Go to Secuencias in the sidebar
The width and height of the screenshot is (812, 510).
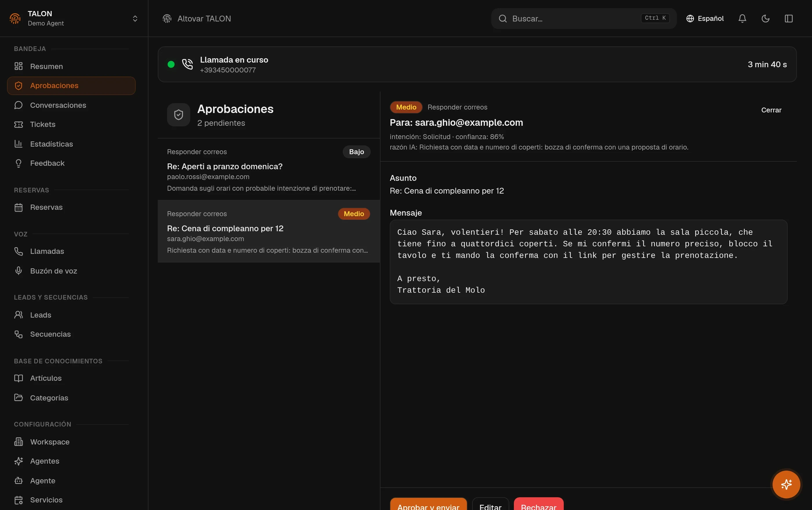(x=71, y=334)
